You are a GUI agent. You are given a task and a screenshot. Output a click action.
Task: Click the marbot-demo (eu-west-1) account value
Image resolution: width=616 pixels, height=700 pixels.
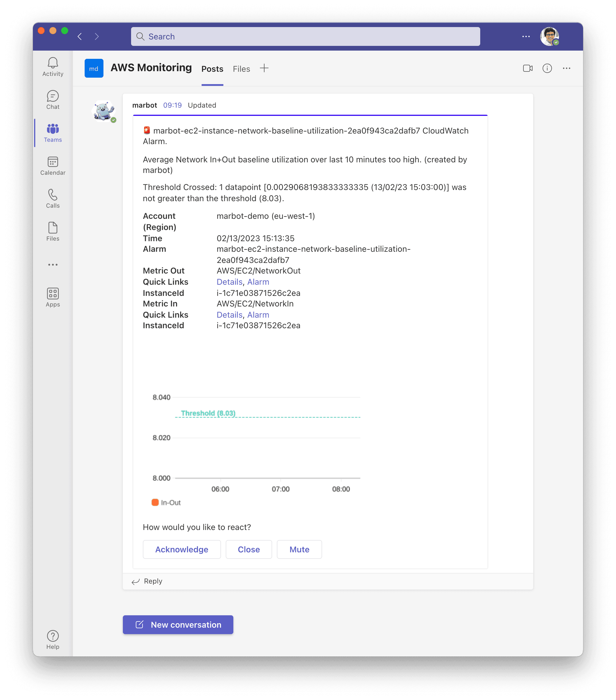[x=266, y=216]
